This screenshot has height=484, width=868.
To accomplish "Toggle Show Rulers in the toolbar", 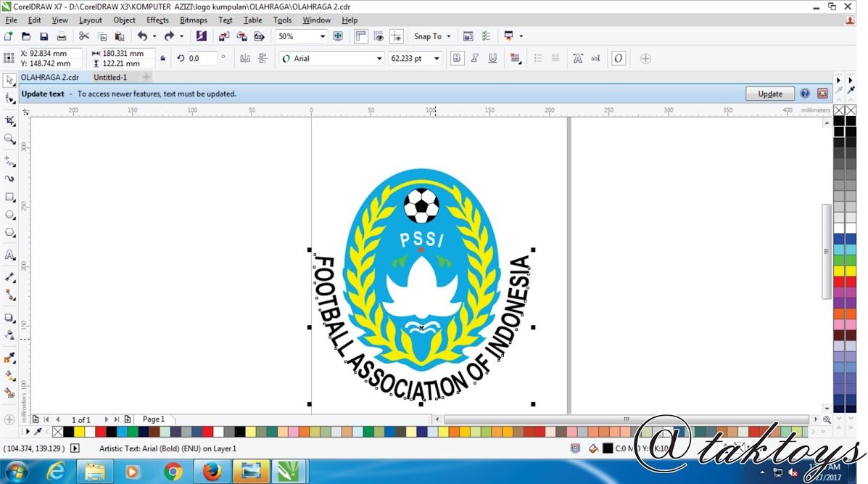I will pos(361,36).
